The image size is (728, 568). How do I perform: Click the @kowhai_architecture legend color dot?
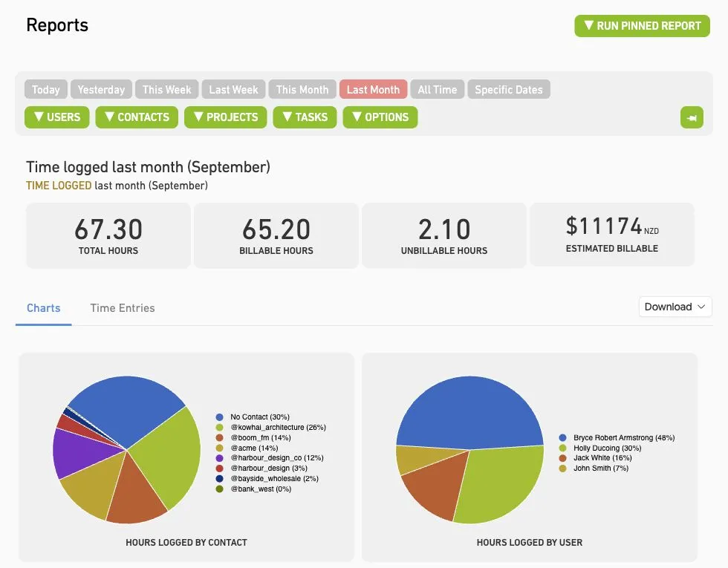pyautogui.click(x=220, y=428)
